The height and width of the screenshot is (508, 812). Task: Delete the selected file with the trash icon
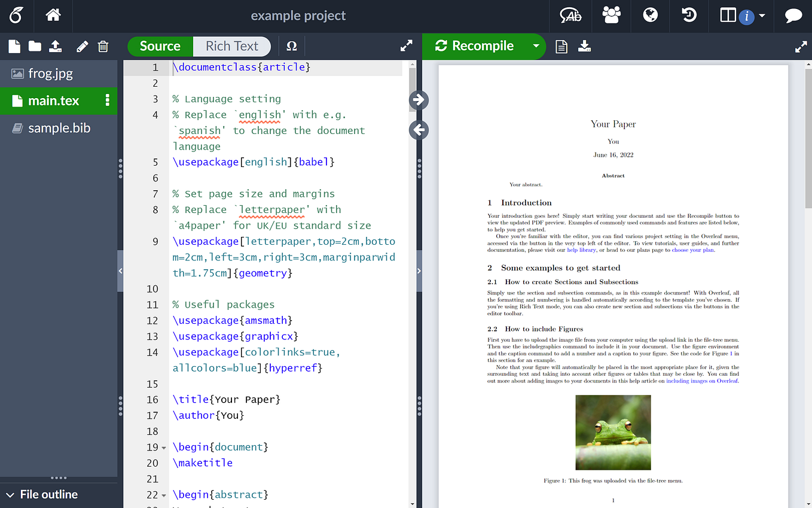[103, 46]
